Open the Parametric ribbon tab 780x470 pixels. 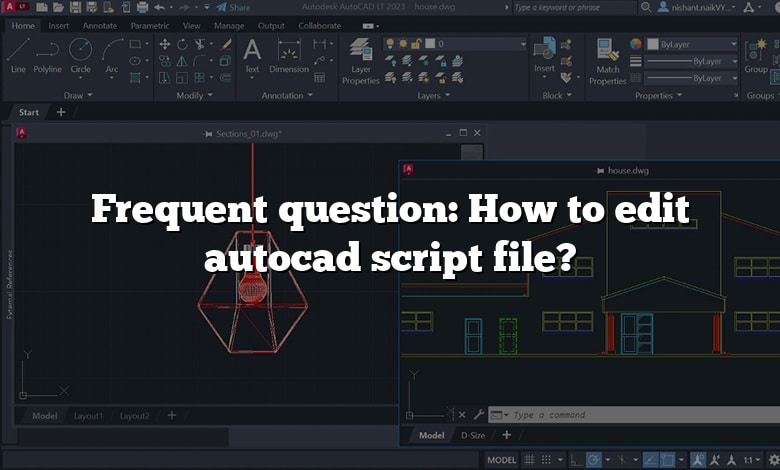coord(150,25)
